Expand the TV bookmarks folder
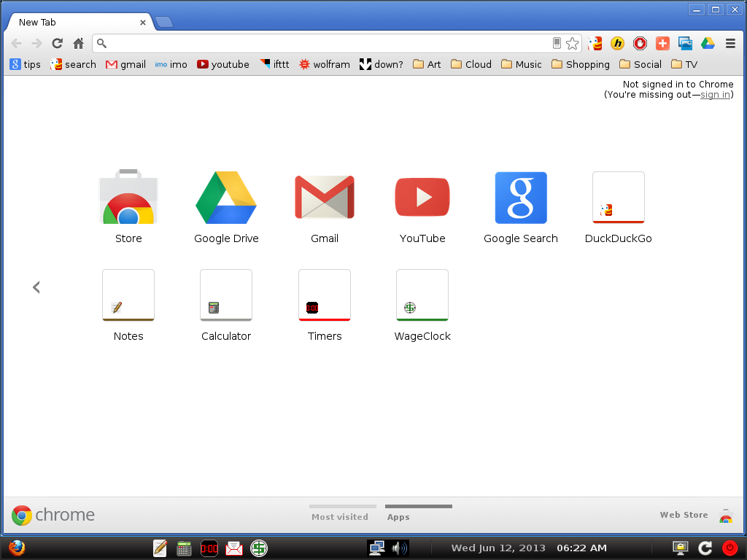Image resolution: width=747 pixels, height=560 pixels. click(684, 64)
